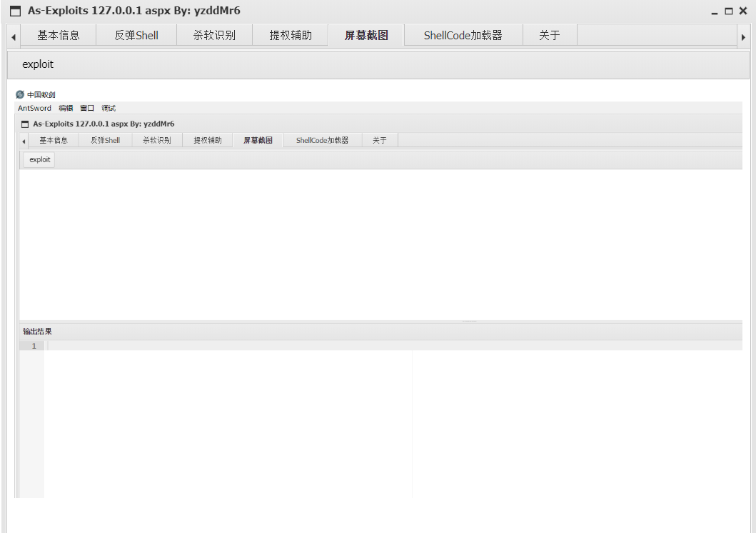Open the outer ShellCode加载器 tab

coord(463,35)
